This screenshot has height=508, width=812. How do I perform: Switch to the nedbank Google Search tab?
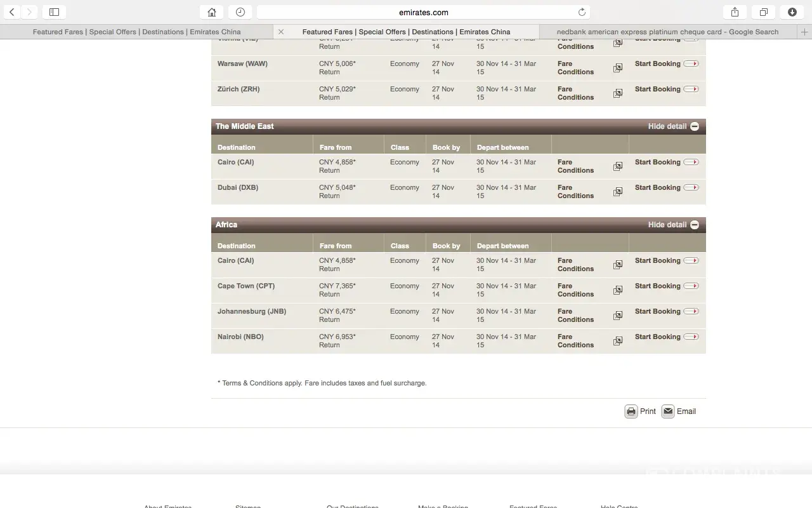pos(667,32)
